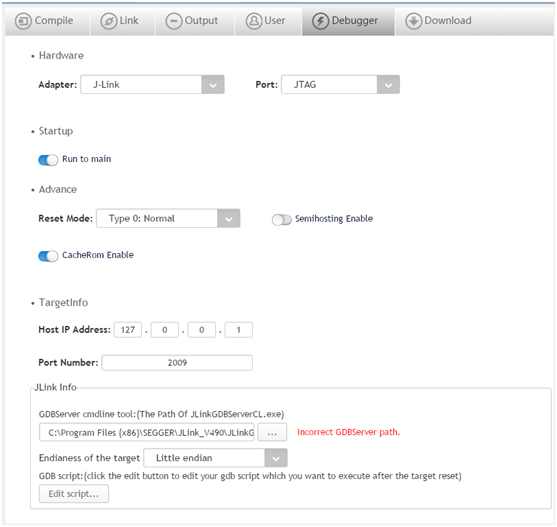Open the Endianess dropdown arrow
The height and width of the screenshot is (527, 557).
[x=276, y=458]
